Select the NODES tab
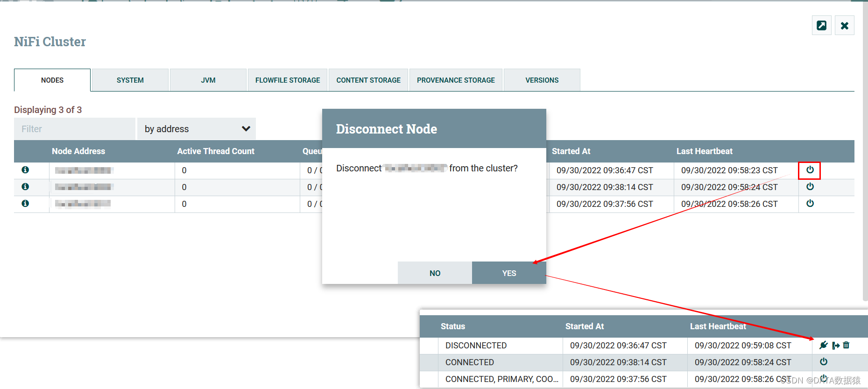This screenshot has height=389, width=868. click(52, 80)
